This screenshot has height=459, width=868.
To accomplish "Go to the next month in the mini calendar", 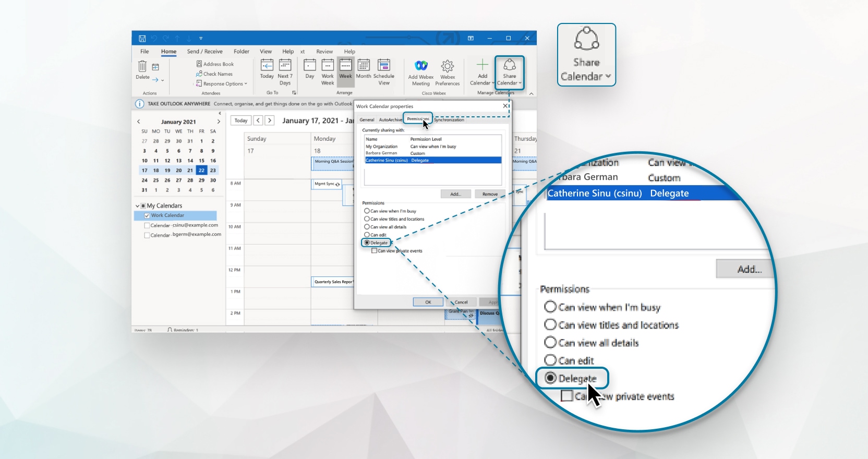I will 219,122.
